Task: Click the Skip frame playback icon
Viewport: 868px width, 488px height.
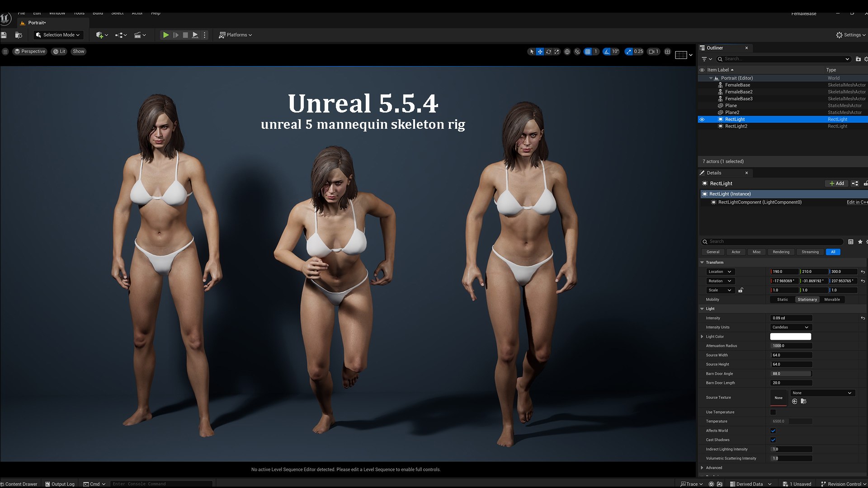Action: [x=176, y=35]
